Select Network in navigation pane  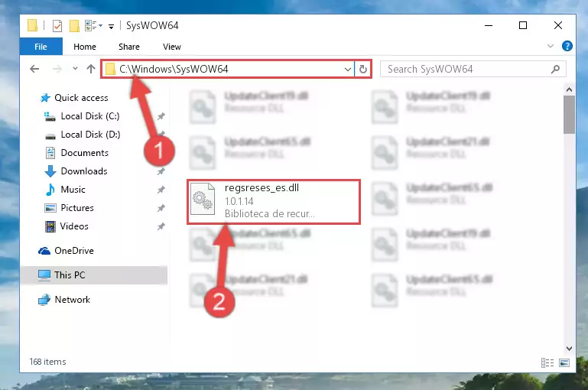73,300
